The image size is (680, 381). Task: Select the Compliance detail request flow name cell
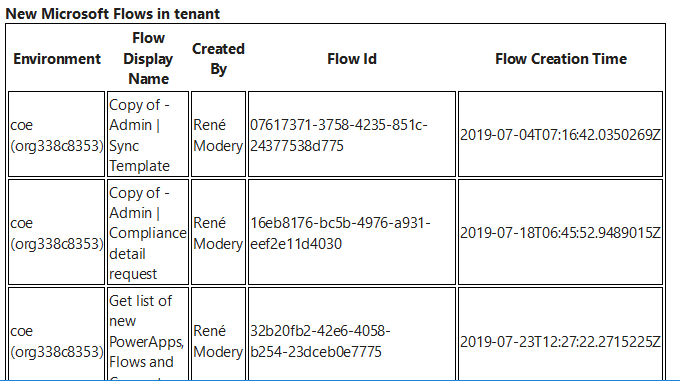[148, 232]
